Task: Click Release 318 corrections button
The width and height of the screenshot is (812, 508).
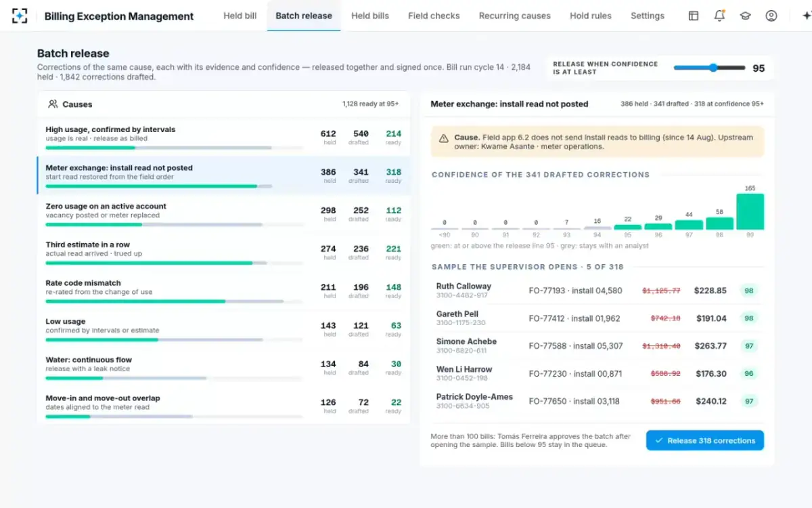Action: coord(704,440)
